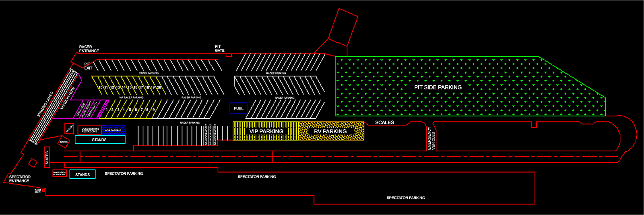Select the SUITES building
644x215 pixels.
(x=47, y=157)
